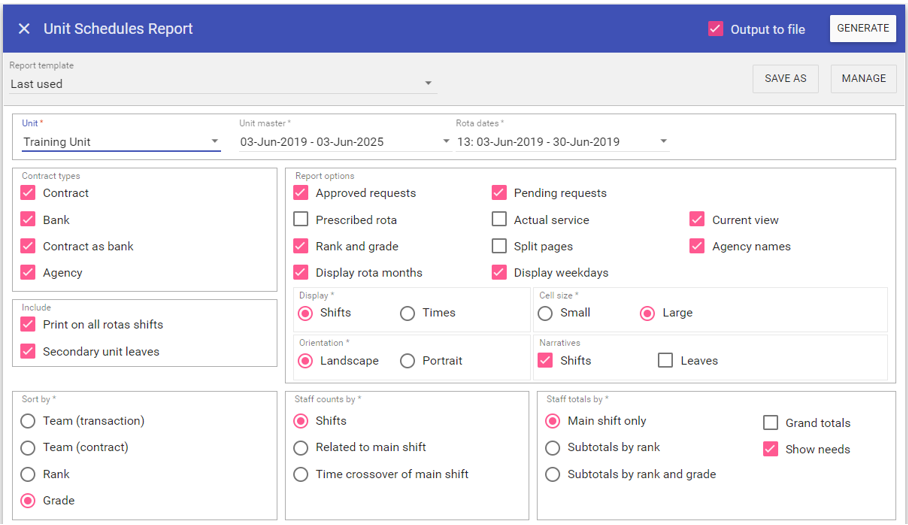Choose Small cell size
The height and width of the screenshot is (525, 908).
(545, 313)
